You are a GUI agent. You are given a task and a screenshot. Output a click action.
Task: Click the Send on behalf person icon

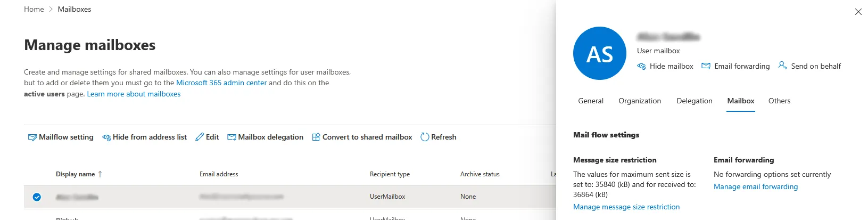(x=782, y=66)
